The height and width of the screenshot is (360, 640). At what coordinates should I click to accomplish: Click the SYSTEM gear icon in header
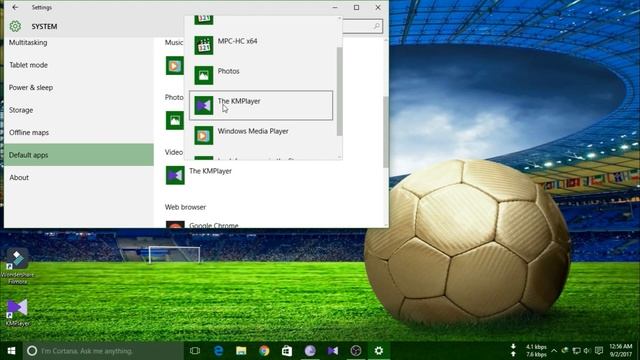tap(15, 27)
